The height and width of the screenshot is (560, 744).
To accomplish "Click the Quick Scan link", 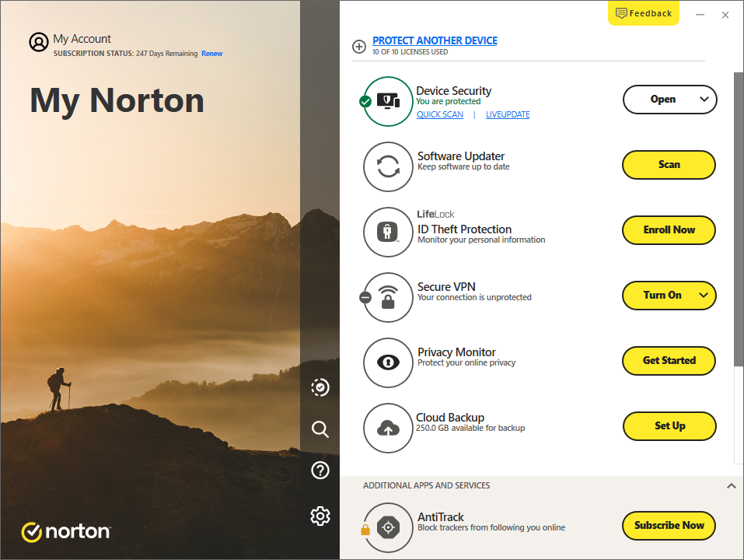I will pos(439,114).
